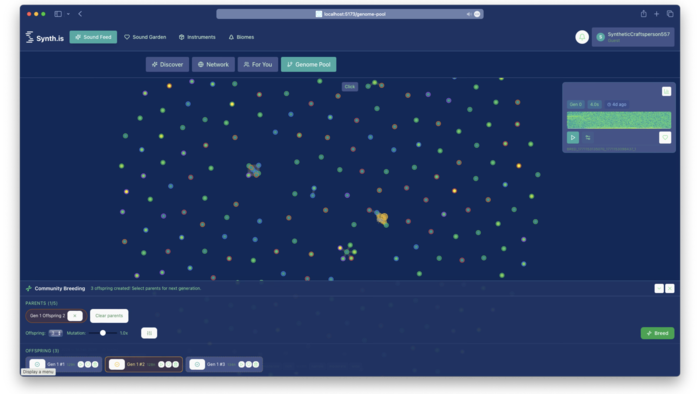
Task: Click the green Breed button
Action: 657,333
